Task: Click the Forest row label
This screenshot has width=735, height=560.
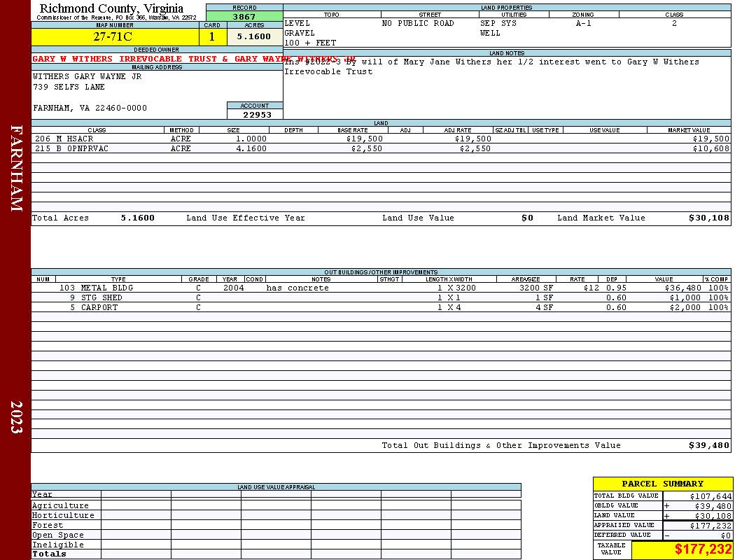Action: click(x=48, y=525)
